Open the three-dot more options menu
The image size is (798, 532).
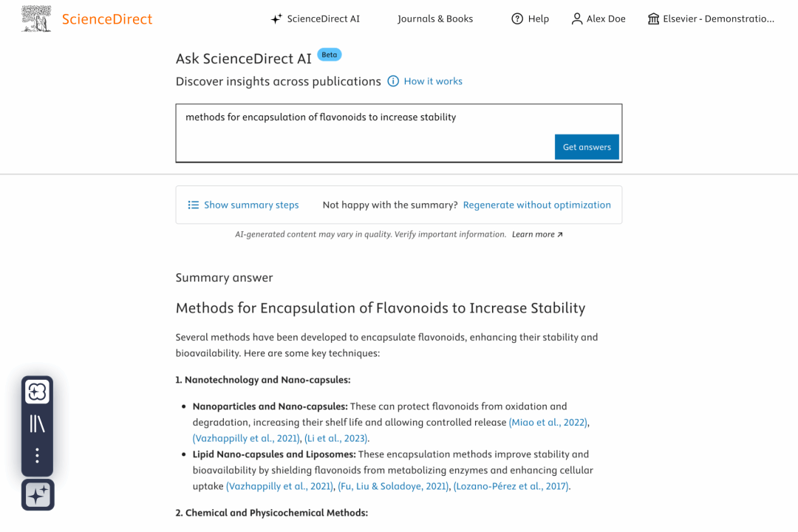pyautogui.click(x=38, y=455)
